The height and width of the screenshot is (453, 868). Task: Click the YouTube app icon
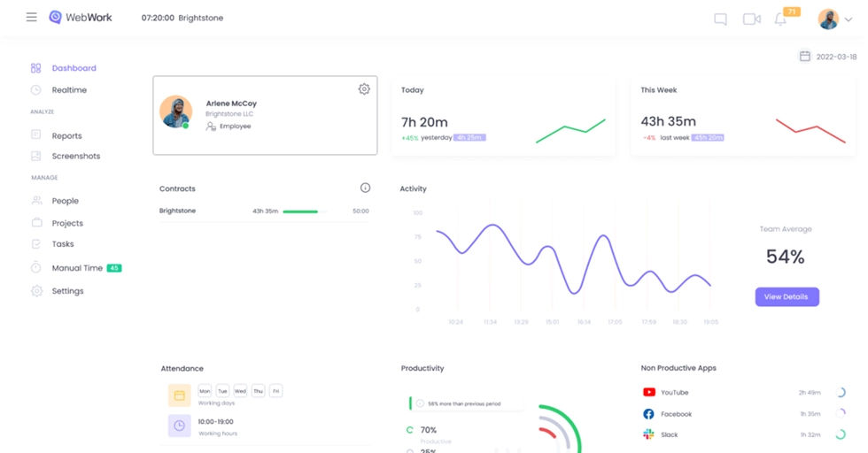point(648,392)
